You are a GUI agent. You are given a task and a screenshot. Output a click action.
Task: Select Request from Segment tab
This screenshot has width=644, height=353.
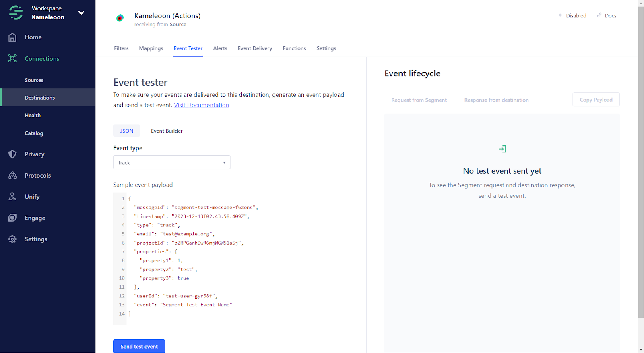click(x=419, y=100)
